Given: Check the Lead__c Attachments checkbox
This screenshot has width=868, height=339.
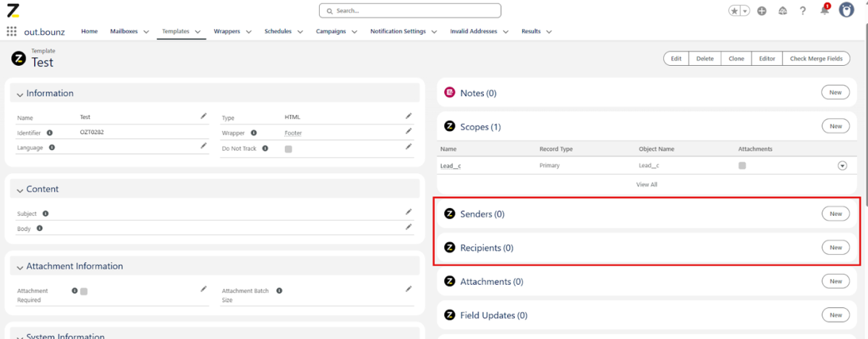Looking at the screenshot, I should tap(742, 166).
